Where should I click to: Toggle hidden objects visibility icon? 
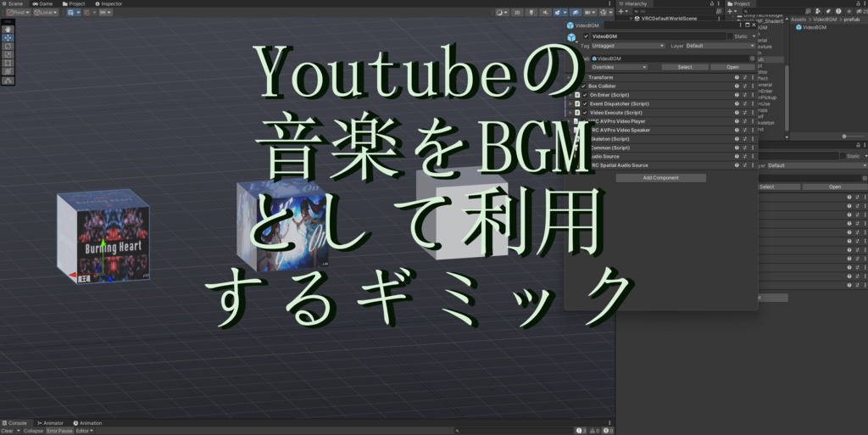coord(576,12)
